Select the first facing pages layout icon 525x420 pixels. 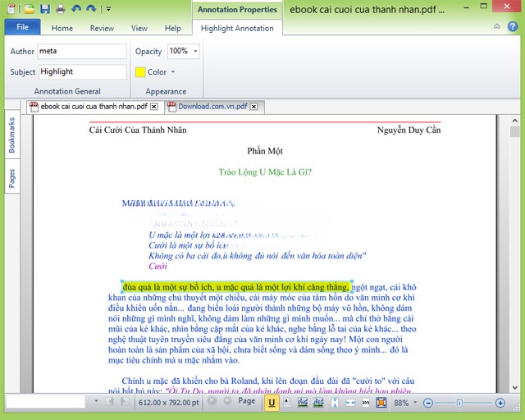tap(303, 402)
